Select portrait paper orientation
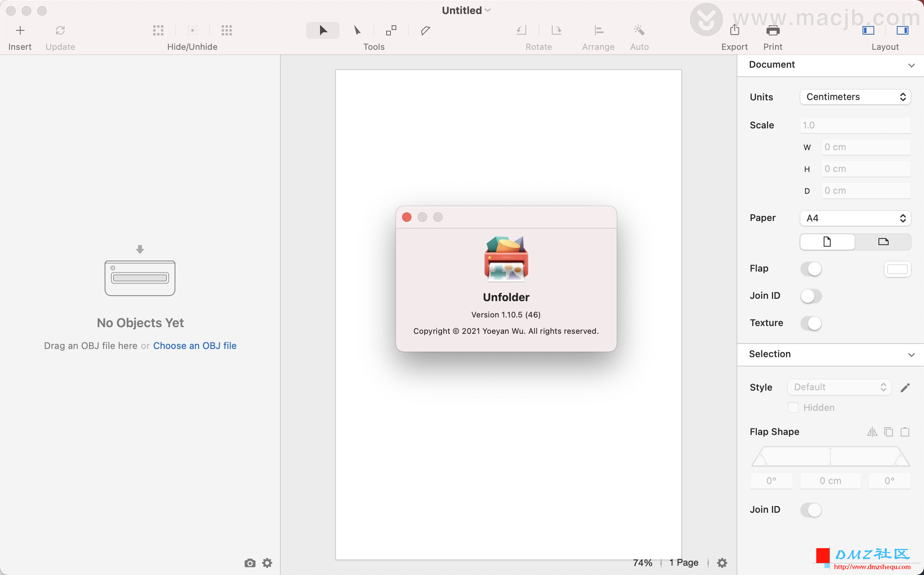Viewport: 924px width, 575px height. click(x=828, y=242)
